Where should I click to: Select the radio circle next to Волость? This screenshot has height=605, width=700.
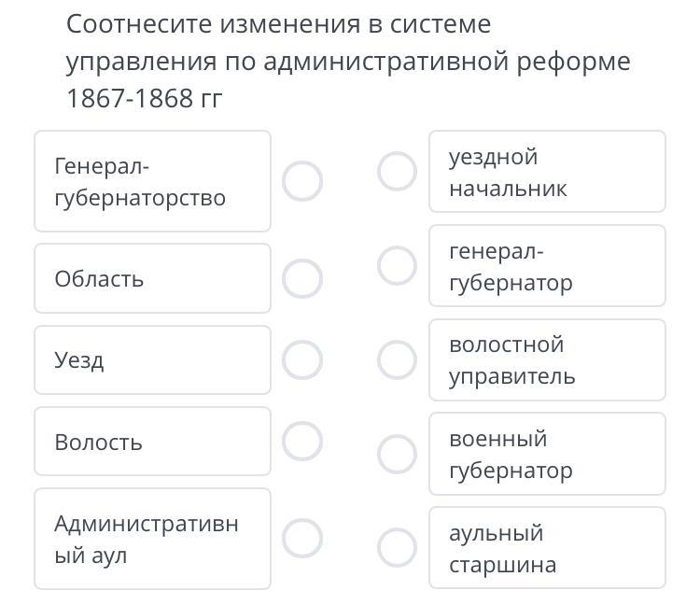(x=302, y=442)
